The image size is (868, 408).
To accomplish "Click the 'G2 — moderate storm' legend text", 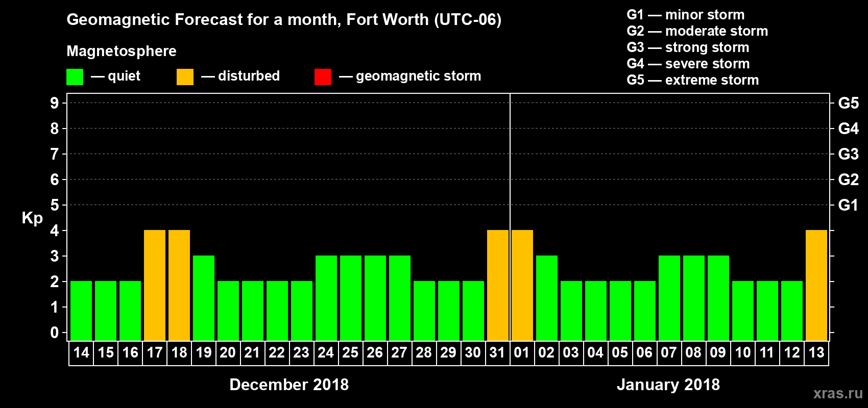I will (x=697, y=31).
